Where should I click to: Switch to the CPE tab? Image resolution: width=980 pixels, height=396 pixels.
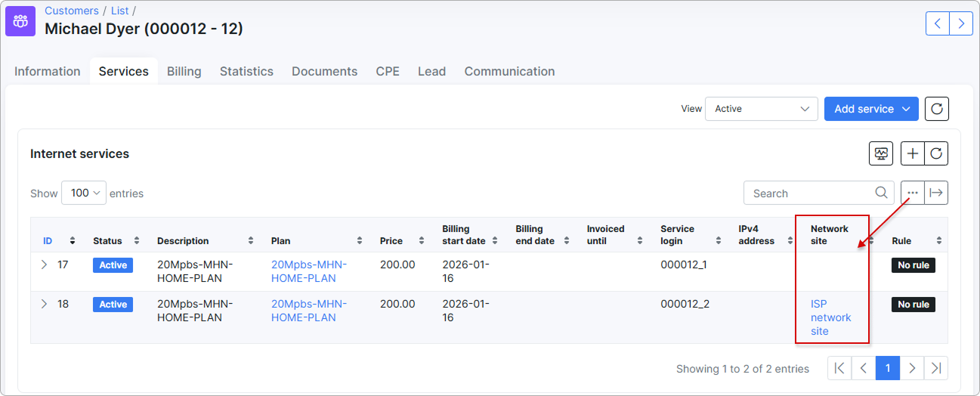point(388,72)
